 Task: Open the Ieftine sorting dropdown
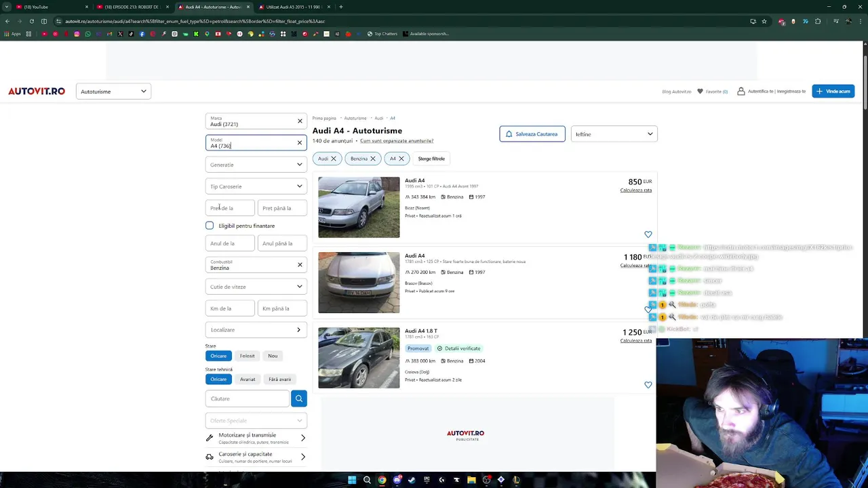pyautogui.click(x=614, y=134)
